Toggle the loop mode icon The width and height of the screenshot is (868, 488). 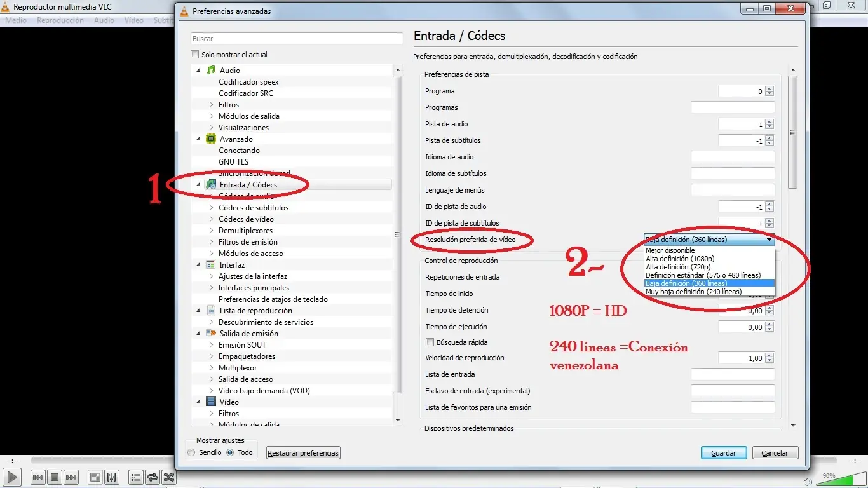pyautogui.click(x=153, y=477)
